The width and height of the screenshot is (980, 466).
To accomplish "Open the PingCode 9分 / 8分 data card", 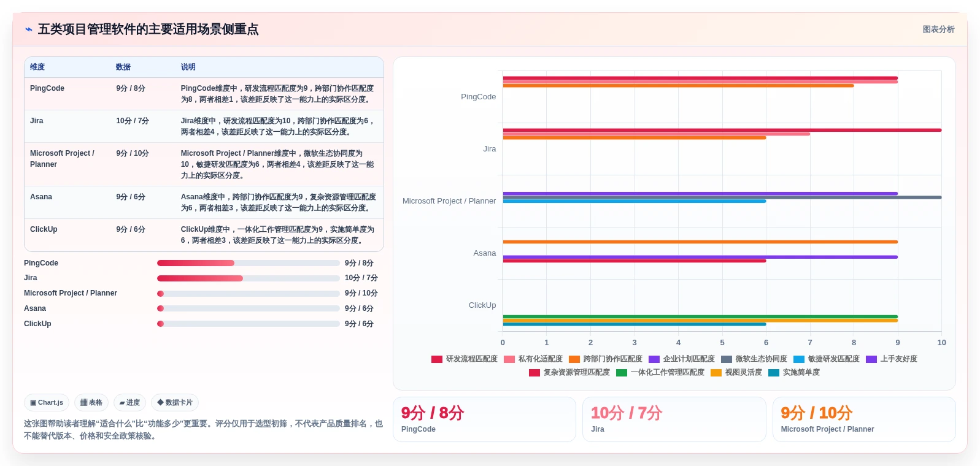I will [x=484, y=419].
